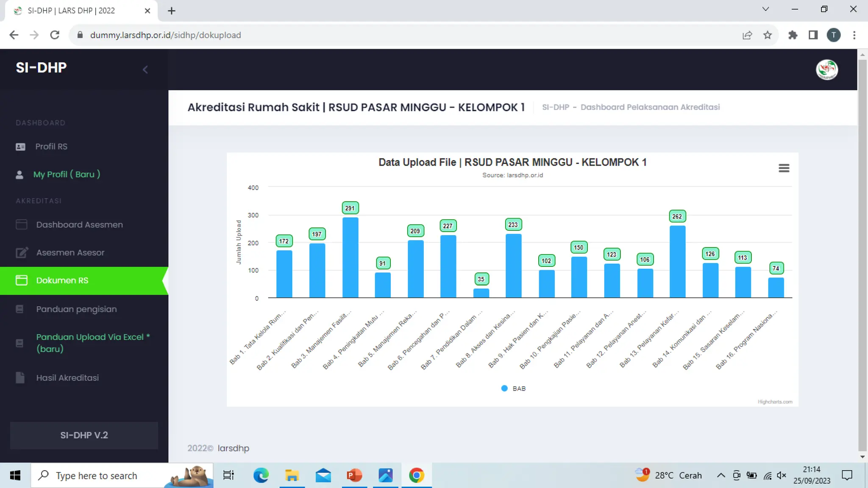Viewport: 868px width, 488px height.
Task: Show hidden system tray icons
Action: pyautogui.click(x=721, y=475)
